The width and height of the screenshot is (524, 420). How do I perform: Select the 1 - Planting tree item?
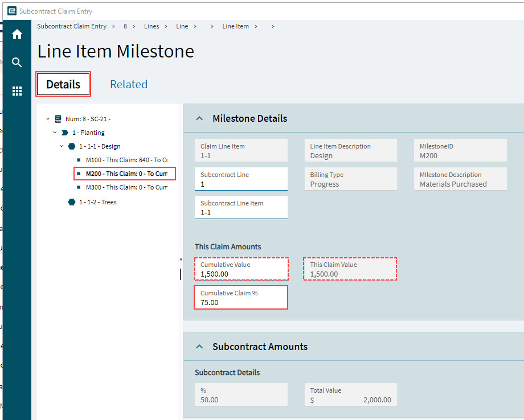[x=88, y=133]
